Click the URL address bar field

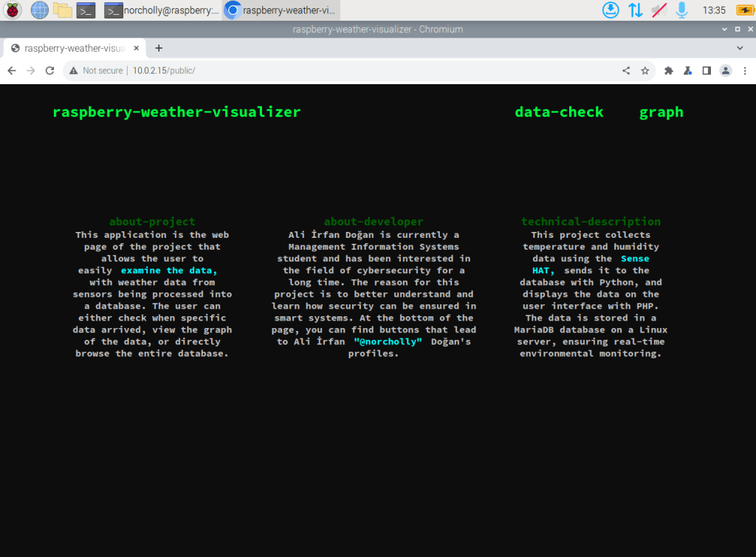[x=369, y=71]
